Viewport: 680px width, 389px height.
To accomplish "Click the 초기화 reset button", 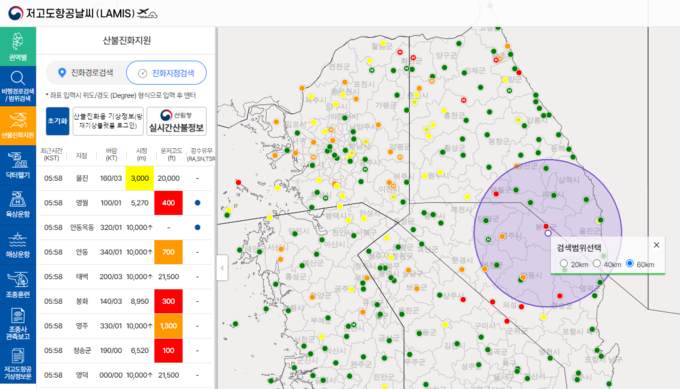I will (57, 121).
